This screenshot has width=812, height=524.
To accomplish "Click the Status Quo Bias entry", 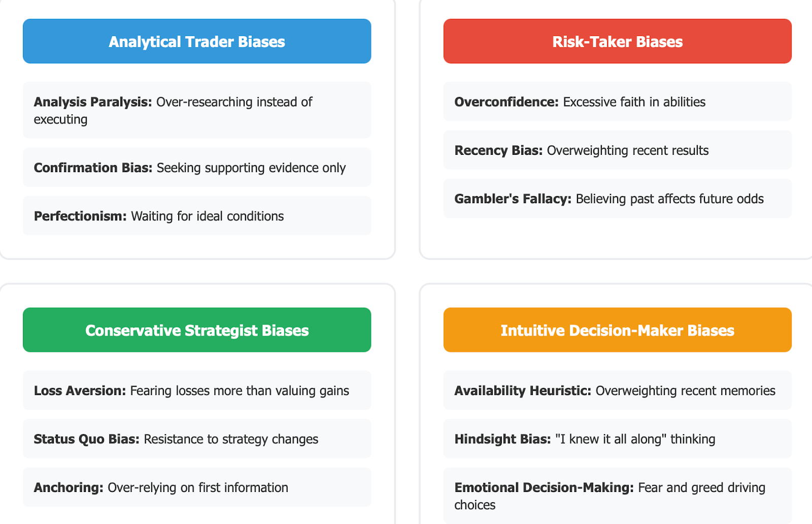I will click(197, 439).
